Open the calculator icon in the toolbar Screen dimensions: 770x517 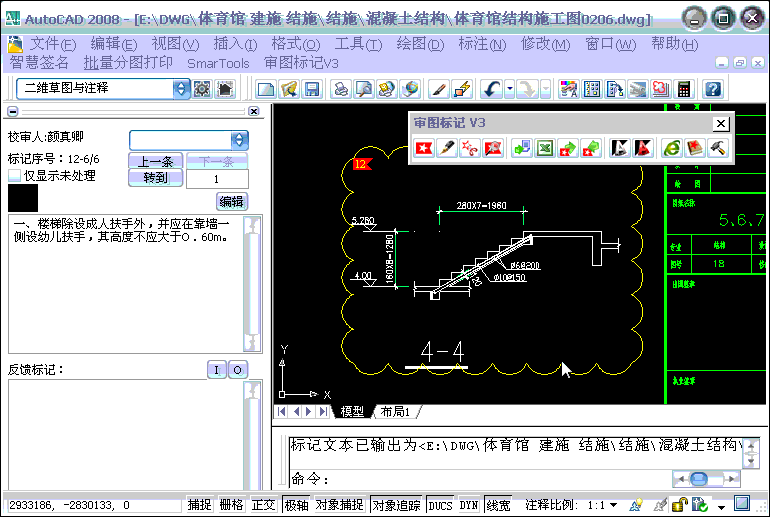[x=684, y=89]
